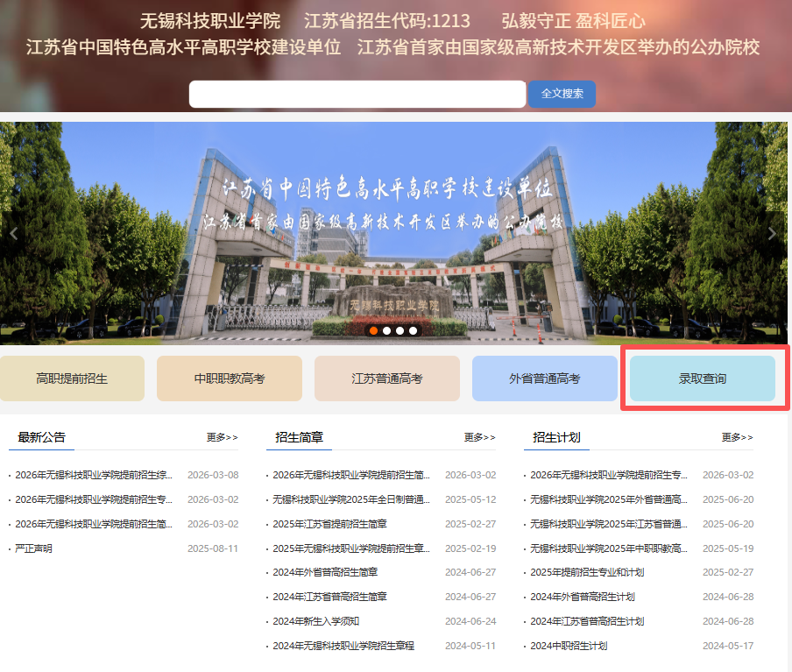Open the 严正声明 announcement

[33, 548]
